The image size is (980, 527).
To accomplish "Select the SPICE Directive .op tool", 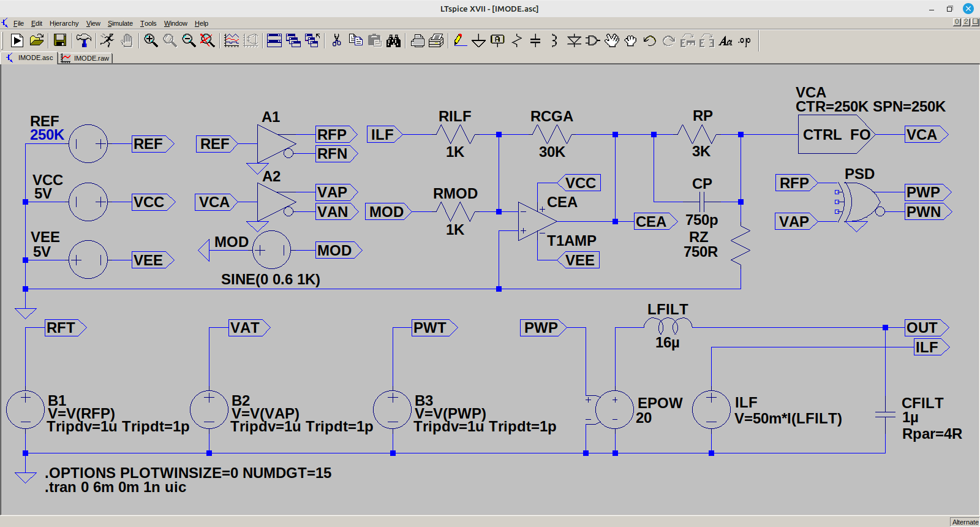I will click(x=745, y=40).
